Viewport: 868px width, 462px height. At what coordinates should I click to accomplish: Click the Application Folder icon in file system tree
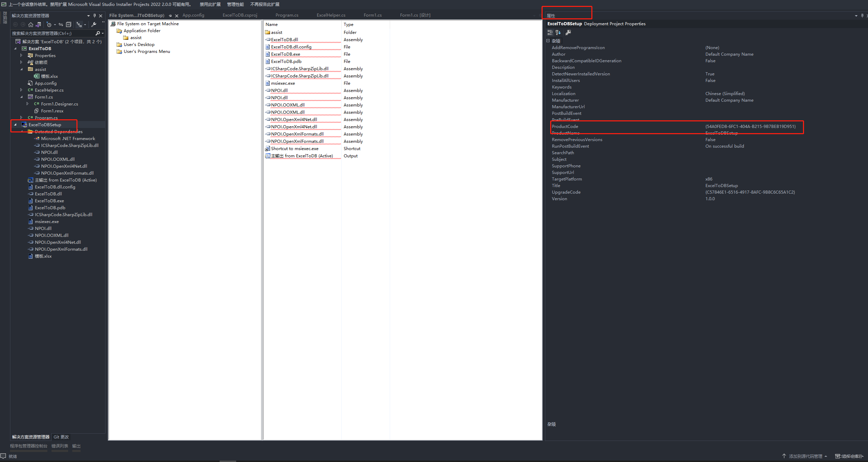click(x=119, y=31)
